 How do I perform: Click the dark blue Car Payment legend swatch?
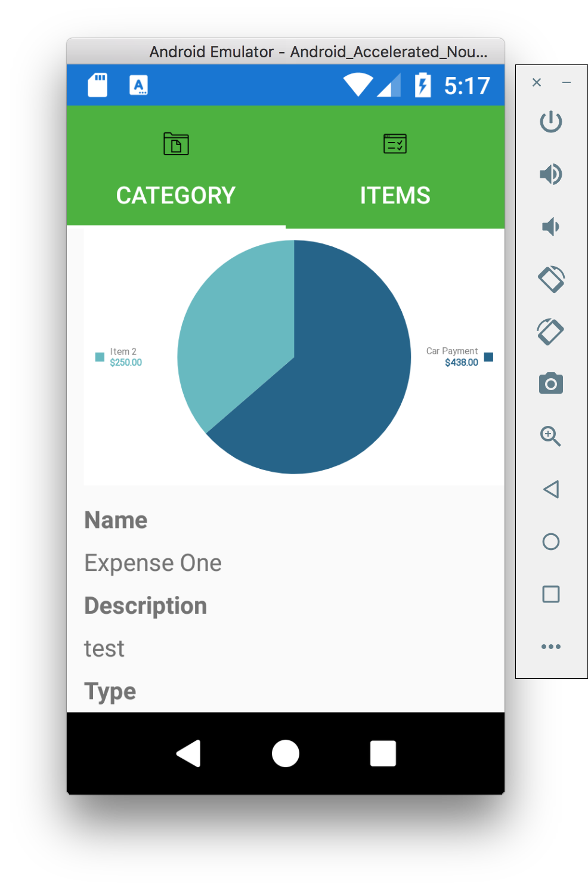tap(488, 357)
